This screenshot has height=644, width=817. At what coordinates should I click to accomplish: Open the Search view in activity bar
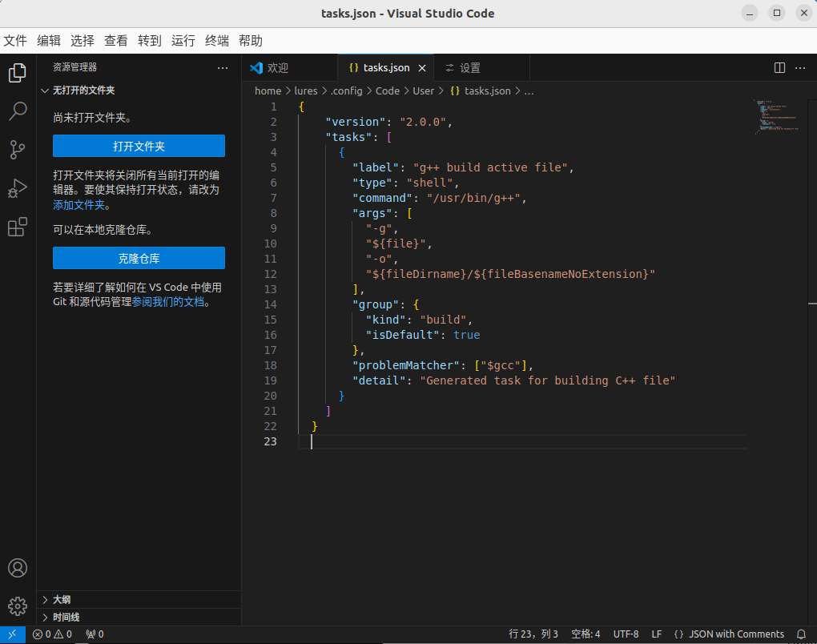click(18, 111)
